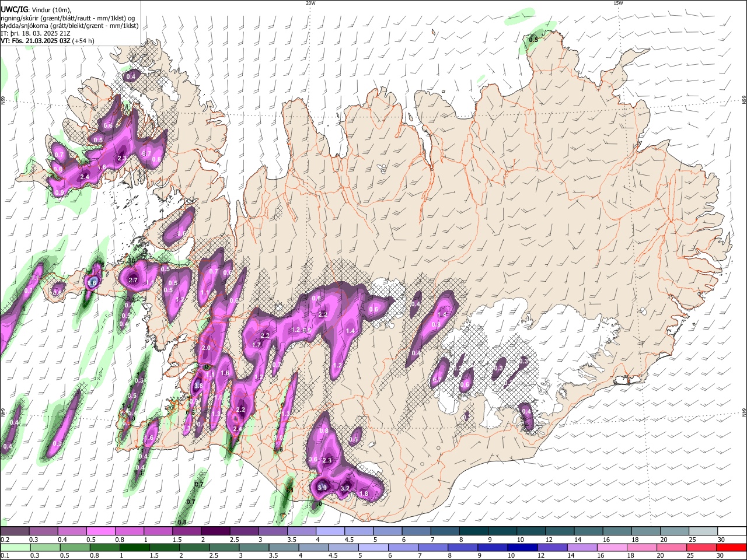747x560 pixels.
Task: Click the UWC/IG title text
Action: (x=13, y=10)
